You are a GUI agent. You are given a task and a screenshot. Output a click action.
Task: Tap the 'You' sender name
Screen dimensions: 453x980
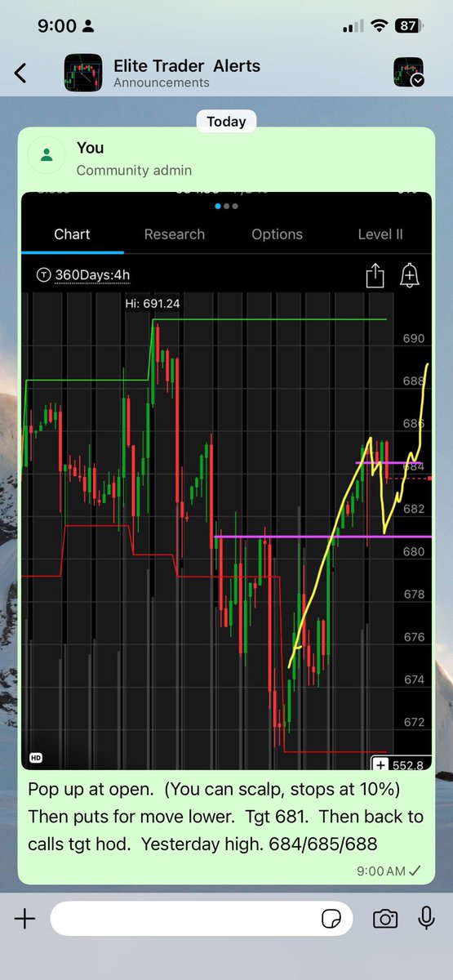click(x=90, y=148)
